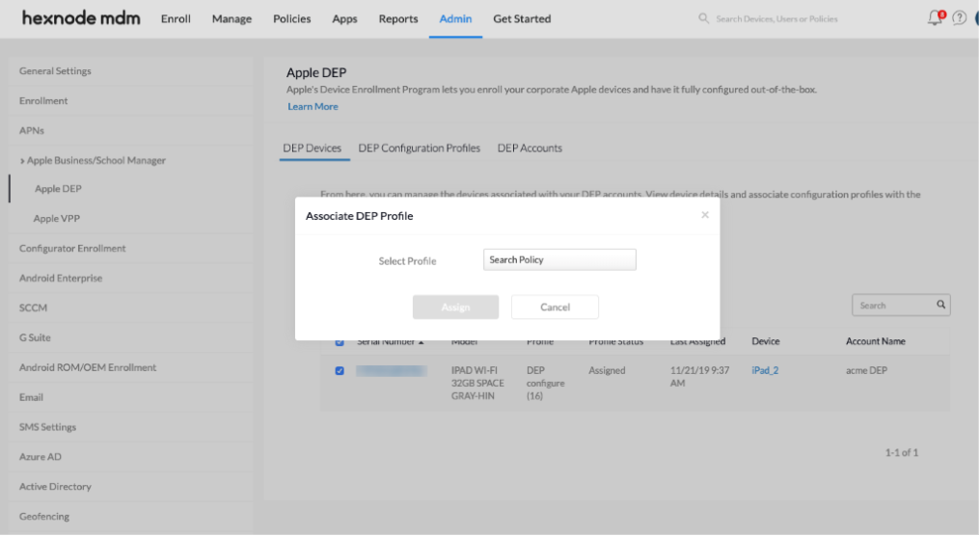980x536 pixels.
Task: Open the iPad_2 device link
Action: point(765,370)
